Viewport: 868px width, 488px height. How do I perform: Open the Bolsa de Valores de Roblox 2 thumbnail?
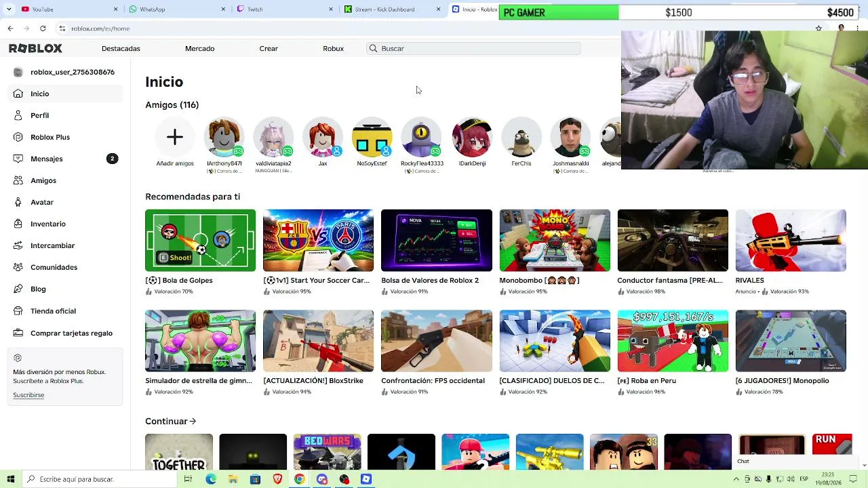pyautogui.click(x=437, y=241)
